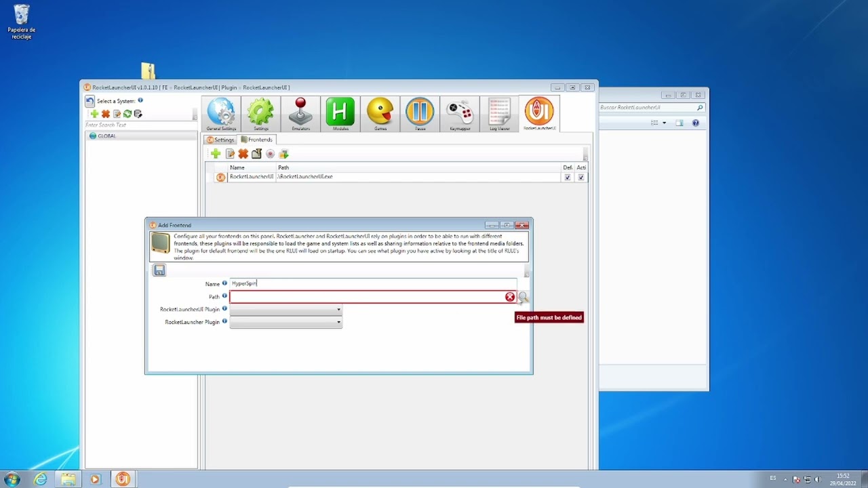868x488 pixels.
Task: Show hidden tray icons arrow
Action: (787, 479)
